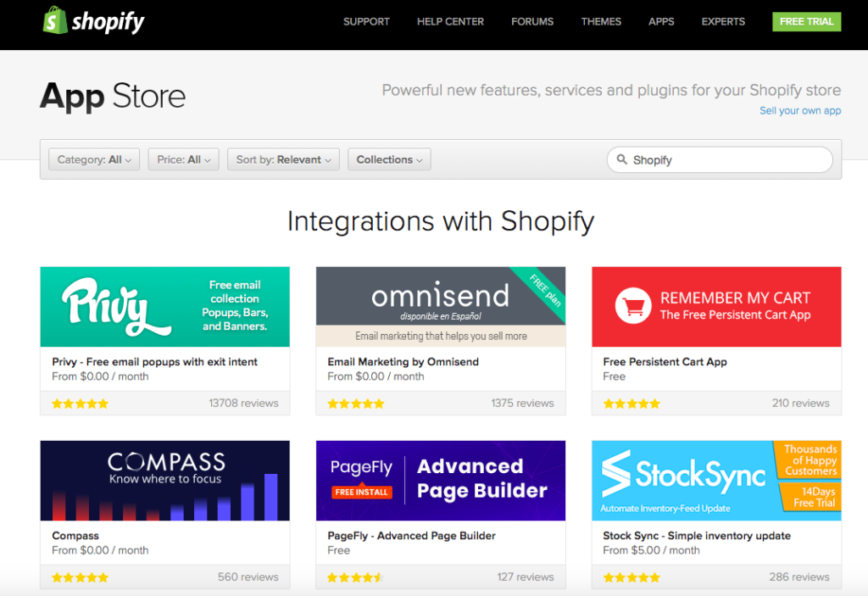Open the Price filter dropdown
Image resolution: width=868 pixels, height=596 pixels.
(x=184, y=159)
